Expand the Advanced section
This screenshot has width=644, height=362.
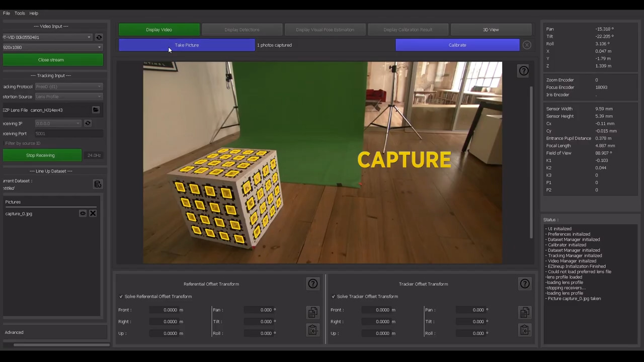click(14, 332)
